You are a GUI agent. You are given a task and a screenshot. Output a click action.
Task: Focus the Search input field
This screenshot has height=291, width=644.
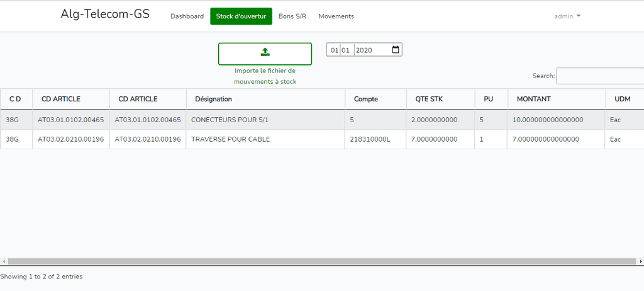(x=599, y=76)
